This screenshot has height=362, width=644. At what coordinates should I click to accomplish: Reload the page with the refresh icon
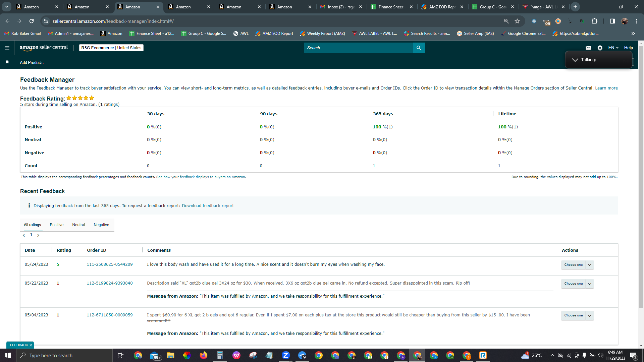click(32, 21)
